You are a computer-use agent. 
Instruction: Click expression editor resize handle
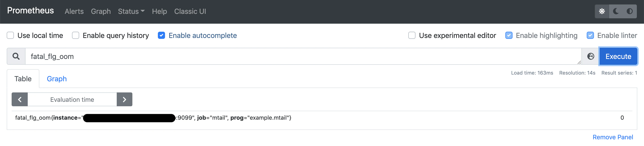[579, 62]
